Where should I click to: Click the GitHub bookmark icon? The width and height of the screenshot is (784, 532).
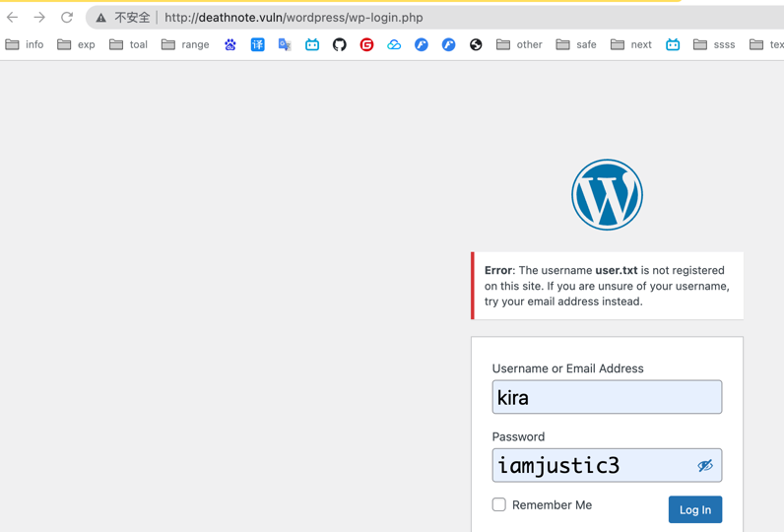pyautogui.click(x=340, y=44)
